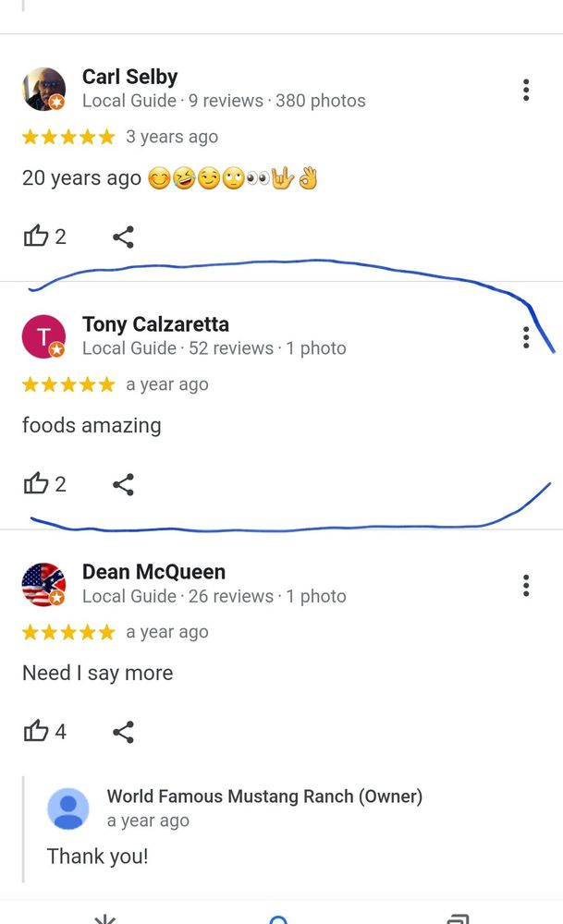The image size is (563, 924).
Task: Open Dean McQueen's flag avatar
Action: [x=43, y=585]
